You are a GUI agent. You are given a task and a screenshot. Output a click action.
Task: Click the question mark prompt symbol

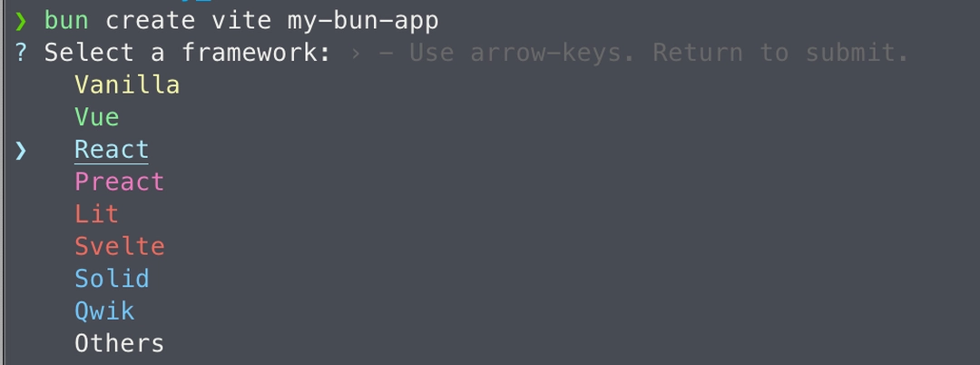21,53
